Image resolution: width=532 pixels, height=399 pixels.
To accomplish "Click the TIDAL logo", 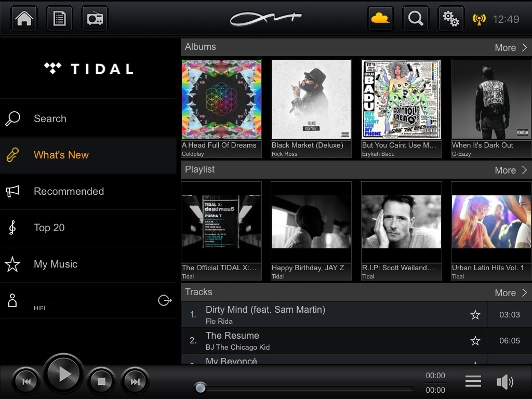I will tap(88, 69).
